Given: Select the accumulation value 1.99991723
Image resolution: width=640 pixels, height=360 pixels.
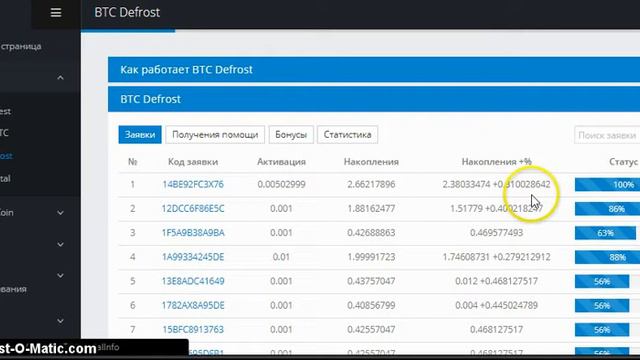Looking at the screenshot, I should tap(371, 257).
